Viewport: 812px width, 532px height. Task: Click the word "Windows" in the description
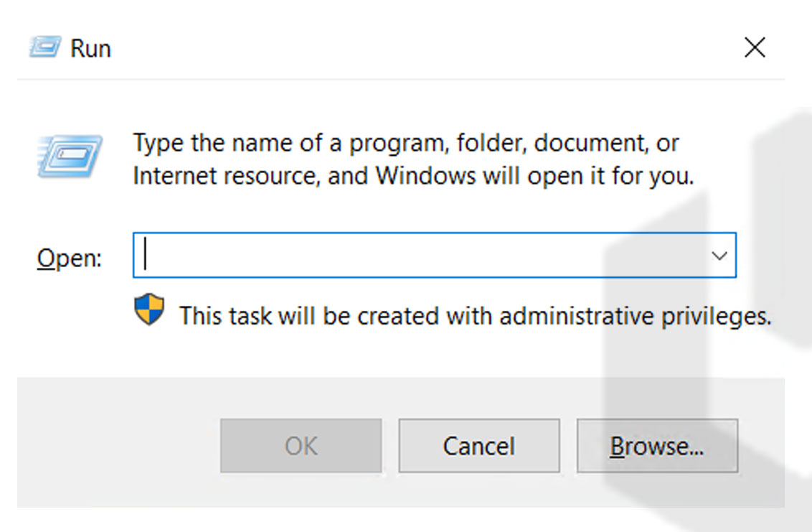(x=423, y=176)
